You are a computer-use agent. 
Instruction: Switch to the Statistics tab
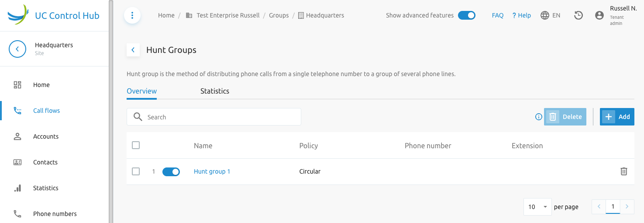tap(215, 91)
